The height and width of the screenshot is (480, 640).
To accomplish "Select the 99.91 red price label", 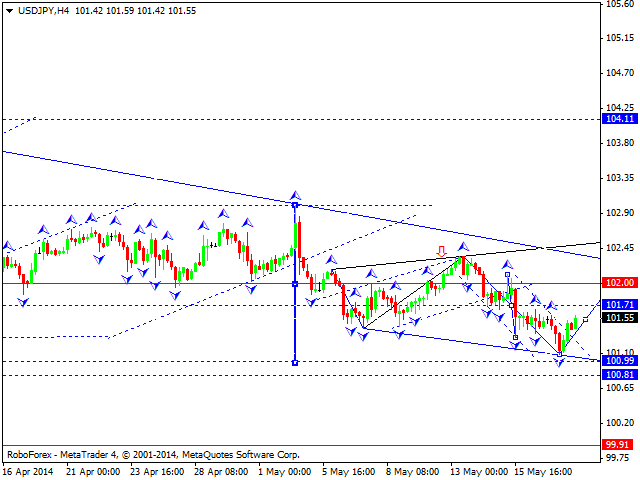I will click(620, 444).
